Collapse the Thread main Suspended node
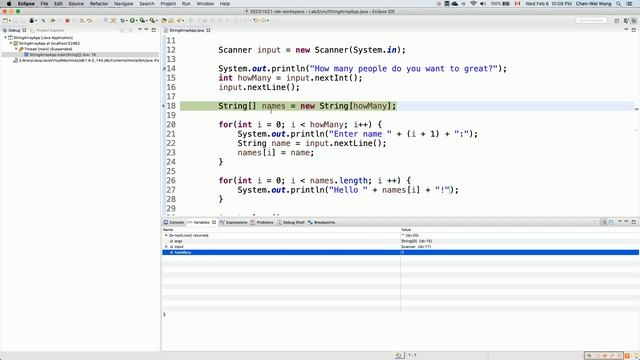The image size is (640, 360). click(x=16, y=49)
